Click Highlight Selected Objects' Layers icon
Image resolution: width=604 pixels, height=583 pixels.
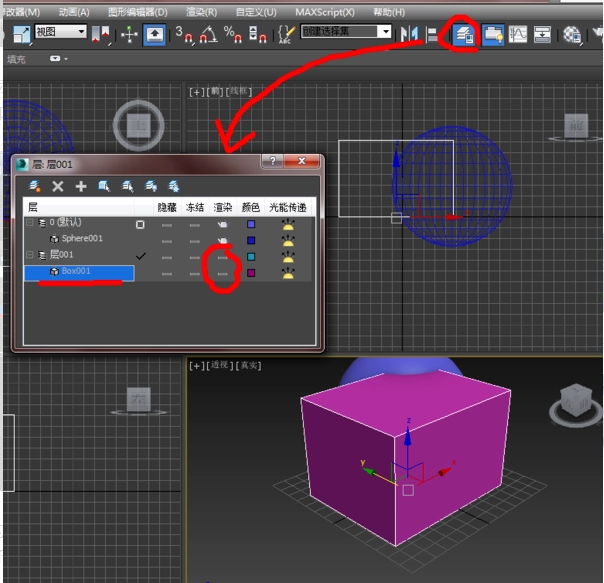tap(128, 186)
